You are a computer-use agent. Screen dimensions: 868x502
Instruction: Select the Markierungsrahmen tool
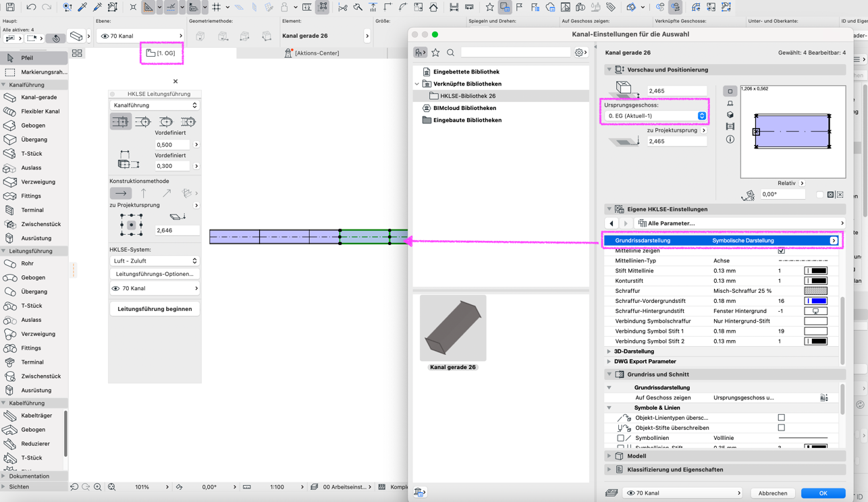click(34, 72)
